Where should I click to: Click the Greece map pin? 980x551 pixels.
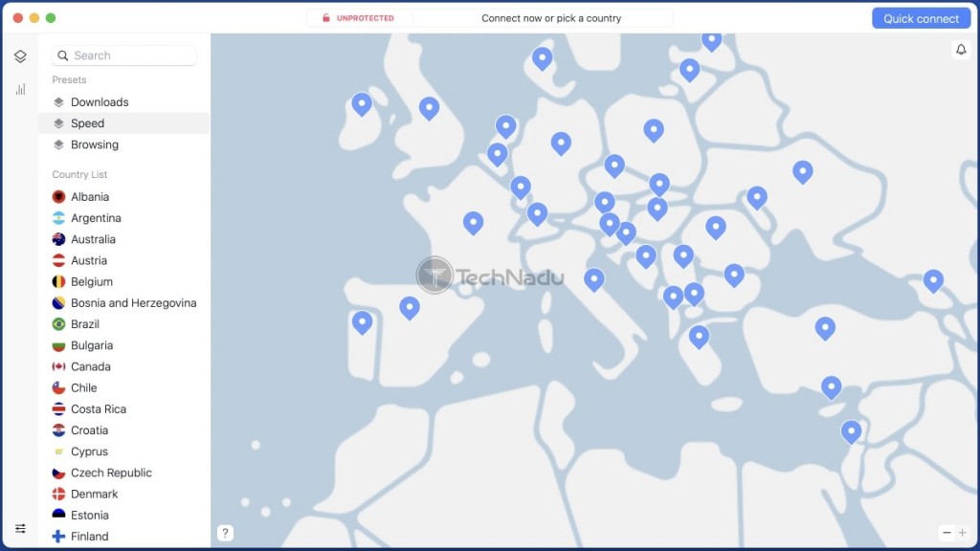(x=699, y=336)
